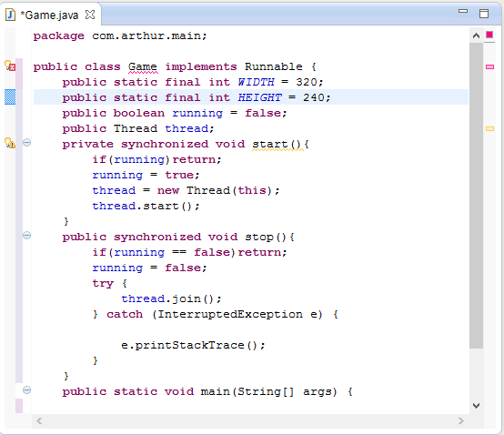The image size is (504, 435).
Task: Collapse the start() method fold toggle
Action: [x=27, y=143]
